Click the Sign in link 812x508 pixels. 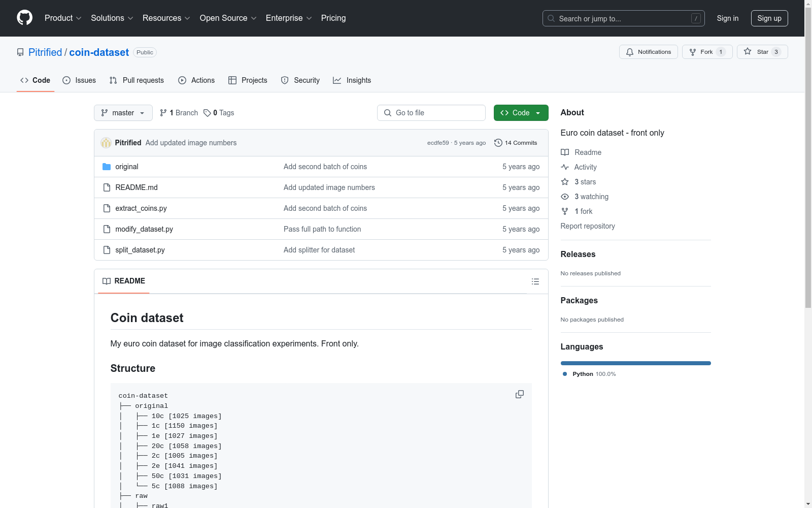coord(727,18)
